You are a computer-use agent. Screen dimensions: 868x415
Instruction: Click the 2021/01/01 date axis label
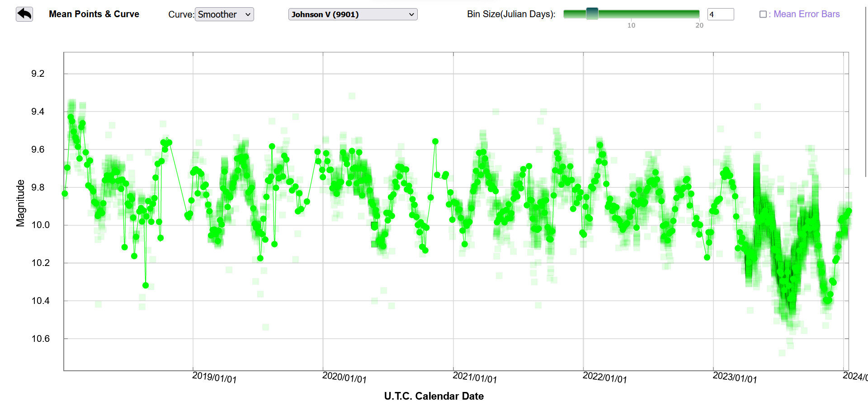click(x=475, y=377)
